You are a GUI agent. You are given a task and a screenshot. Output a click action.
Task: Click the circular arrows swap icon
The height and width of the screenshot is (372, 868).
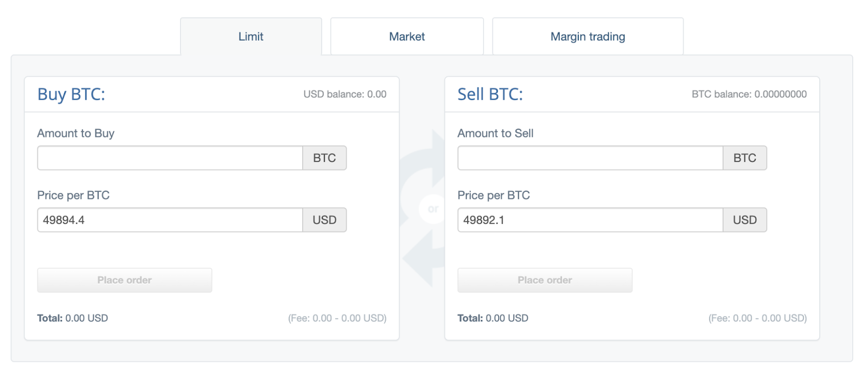tap(422, 209)
